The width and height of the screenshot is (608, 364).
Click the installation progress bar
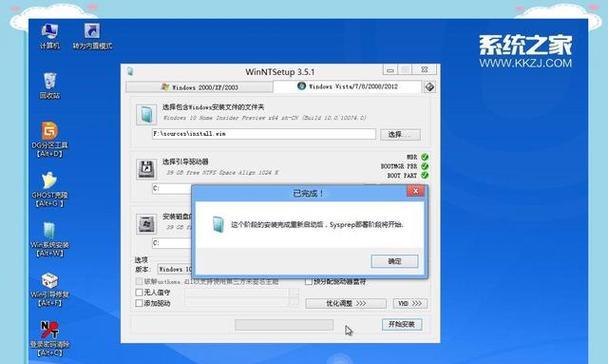tap(284, 325)
